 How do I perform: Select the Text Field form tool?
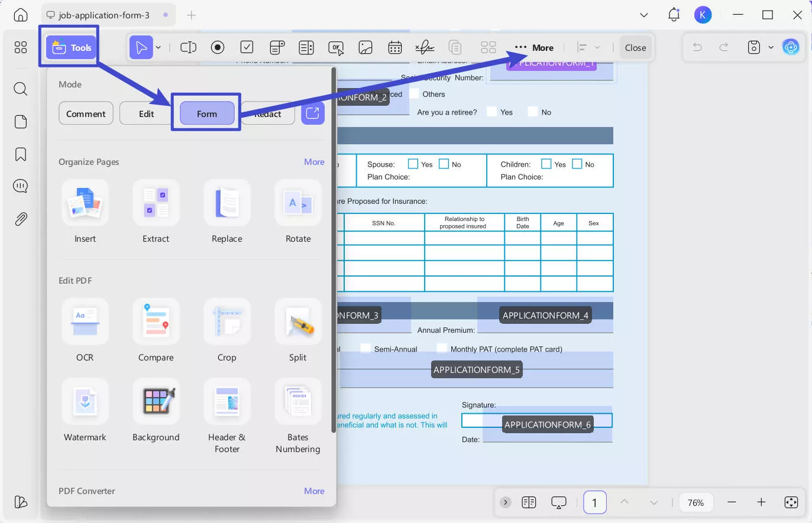pyautogui.click(x=188, y=47)
